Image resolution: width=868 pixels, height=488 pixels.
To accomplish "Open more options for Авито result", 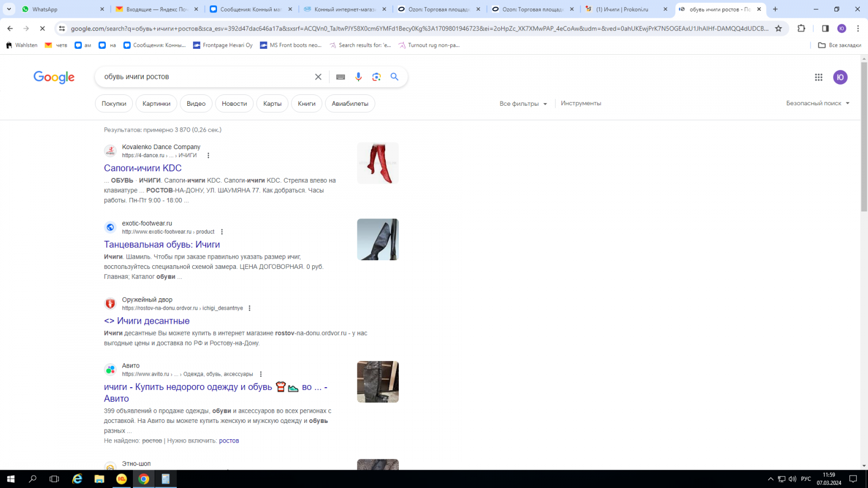I will [261, 375].
